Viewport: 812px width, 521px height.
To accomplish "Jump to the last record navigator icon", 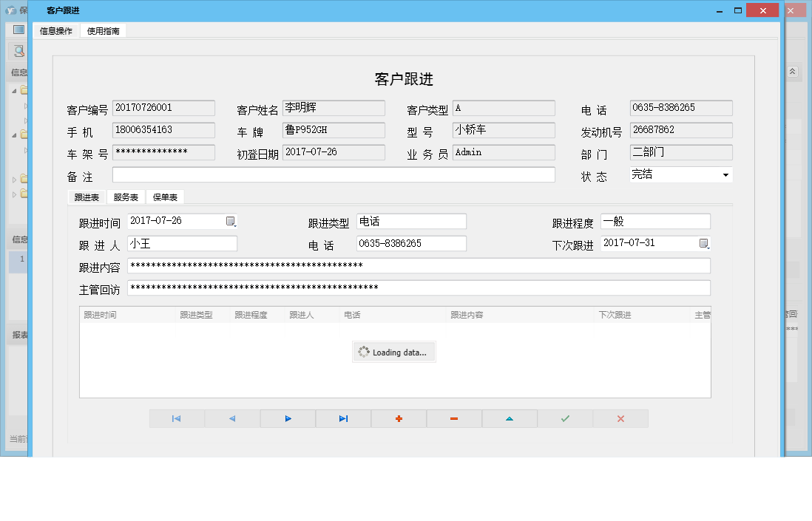I will (342, 418).
